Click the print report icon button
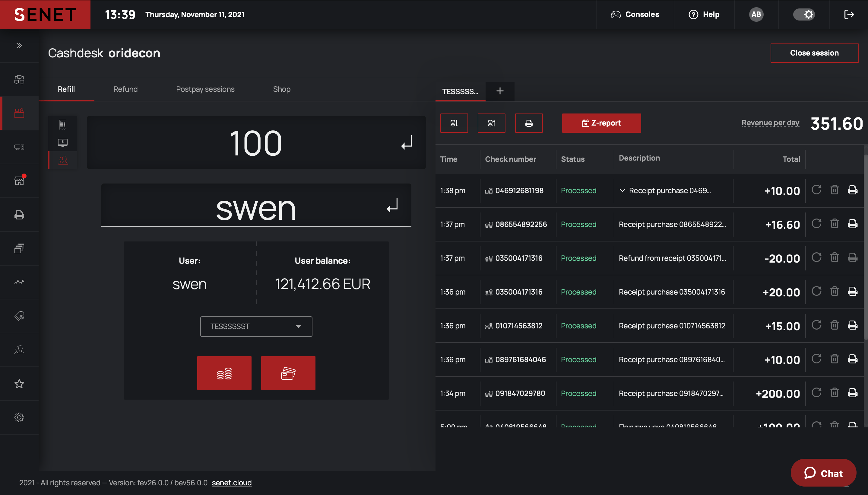The height and width of the screenshot is (495, 868). click(x=529, y=123)
